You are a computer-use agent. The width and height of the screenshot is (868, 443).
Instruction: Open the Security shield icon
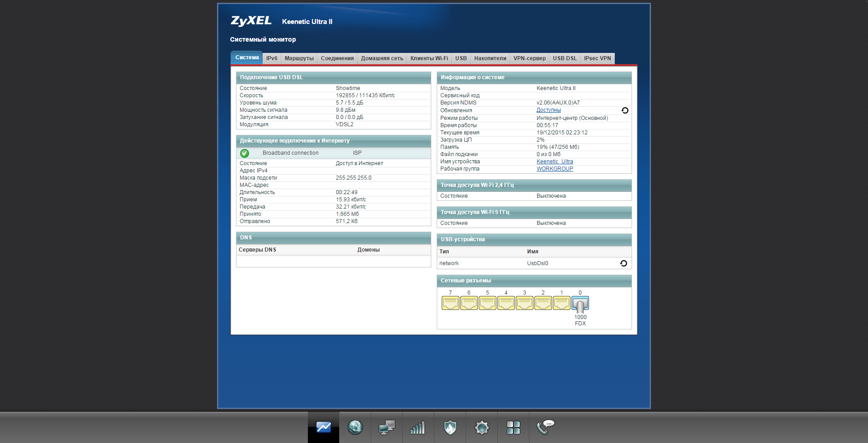pos(450,427)
